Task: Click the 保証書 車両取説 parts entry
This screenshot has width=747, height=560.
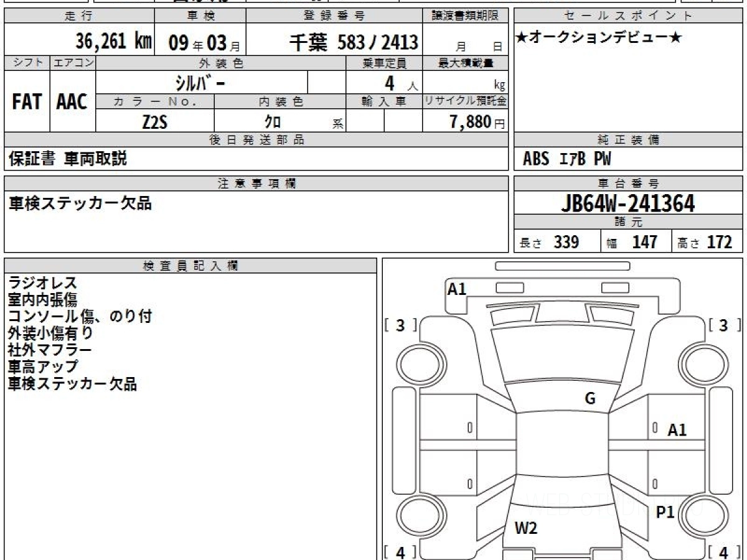Action: pyautogui.click(x=68, y=159)
